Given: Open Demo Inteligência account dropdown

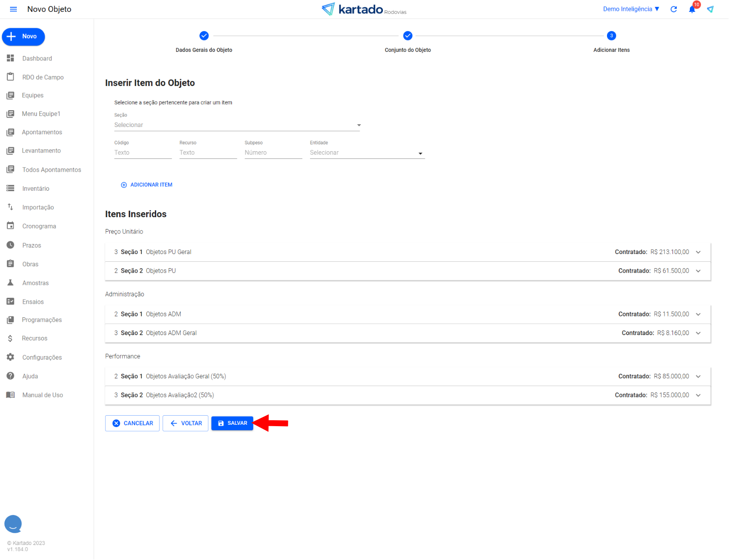Looking at the screenshot, I should point(631,9).
